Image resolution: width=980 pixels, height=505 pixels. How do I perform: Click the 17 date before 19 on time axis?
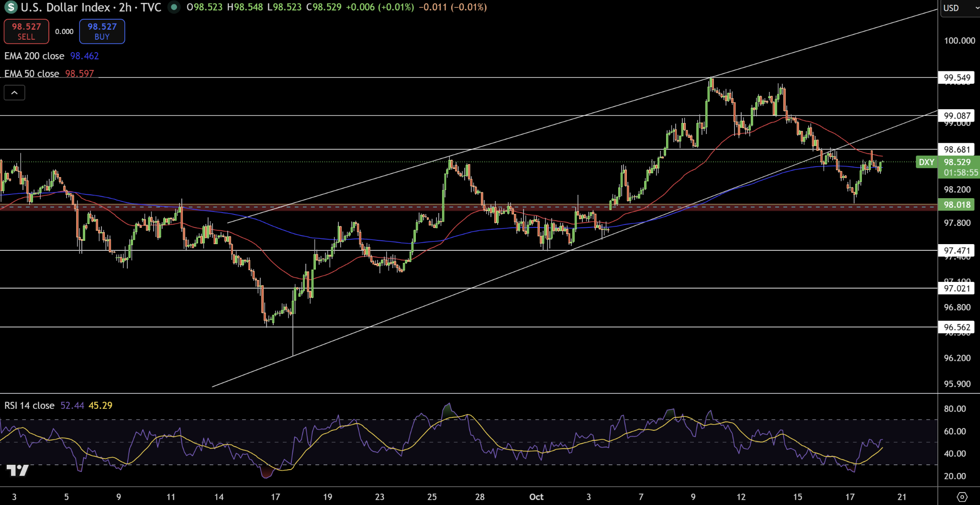coord(275,497)
